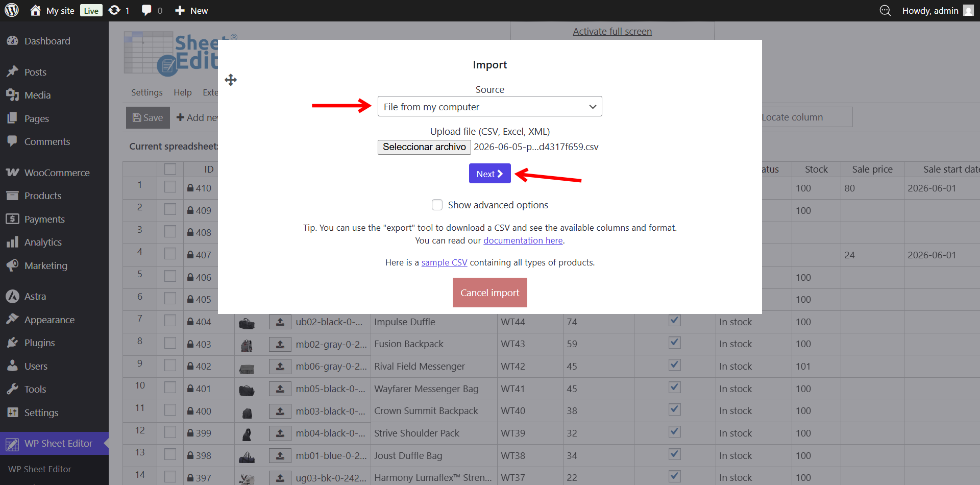This screenshot has width=980, height=485.
Task: Open the Source dropdown
Action: click(x=489, y=106)
